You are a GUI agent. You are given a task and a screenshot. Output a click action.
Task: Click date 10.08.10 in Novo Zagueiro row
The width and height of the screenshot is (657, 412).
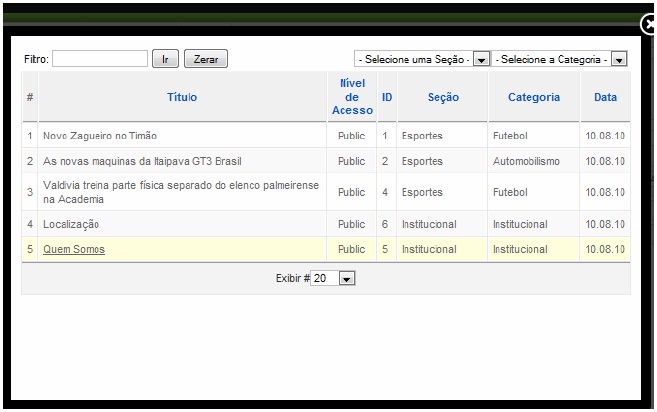[x=605, y=136]
